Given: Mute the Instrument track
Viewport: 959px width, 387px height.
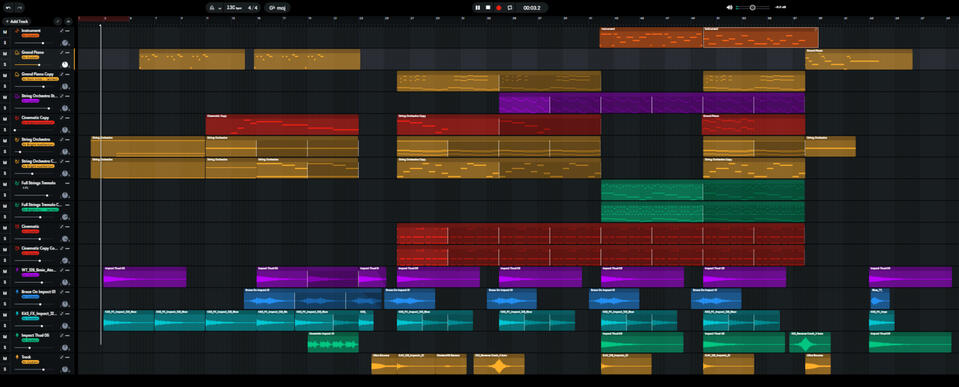Looking at the screenshot, I should click(x=5, y=31).
